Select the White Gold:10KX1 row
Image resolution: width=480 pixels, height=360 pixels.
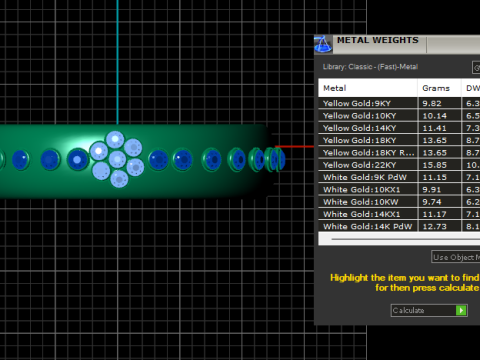pos(399,190)
